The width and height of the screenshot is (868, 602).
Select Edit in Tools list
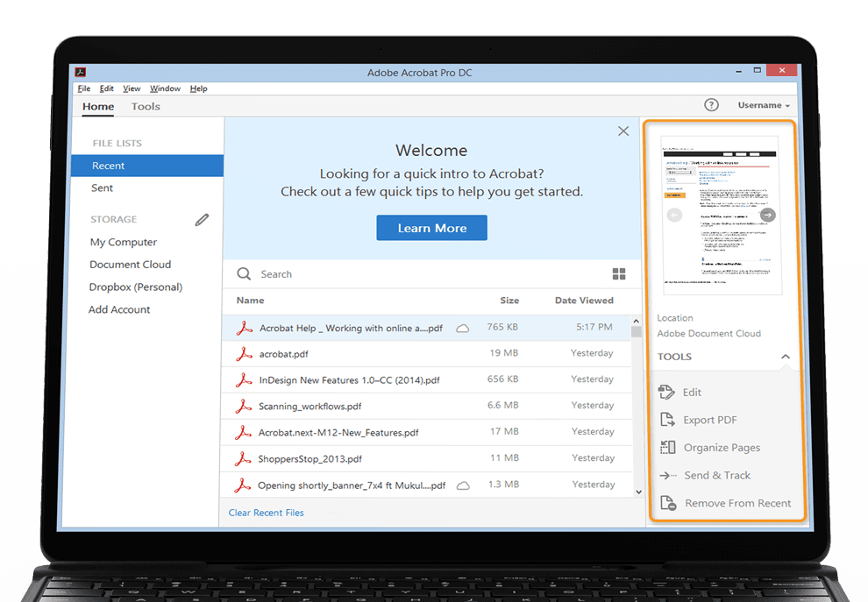[692, 393]
